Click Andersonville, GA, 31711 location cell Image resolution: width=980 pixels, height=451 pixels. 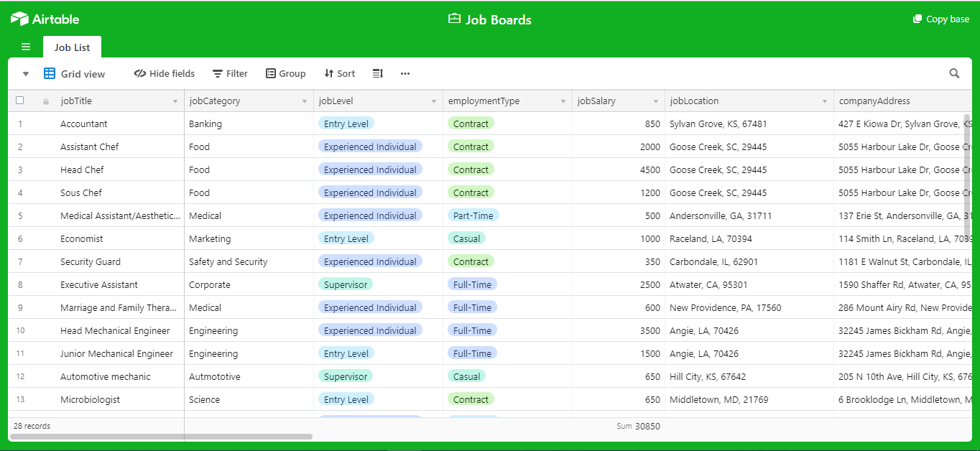[749, 215]
